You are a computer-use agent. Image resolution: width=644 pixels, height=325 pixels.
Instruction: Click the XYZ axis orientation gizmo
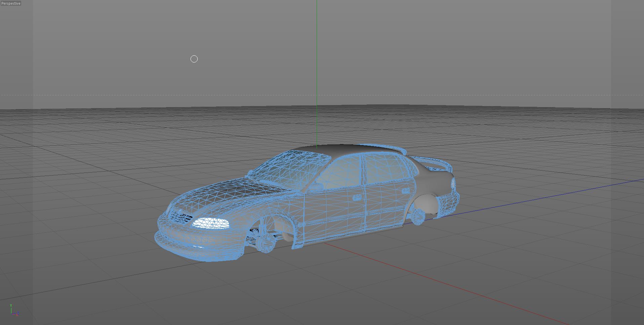click(x=14, y=310)
